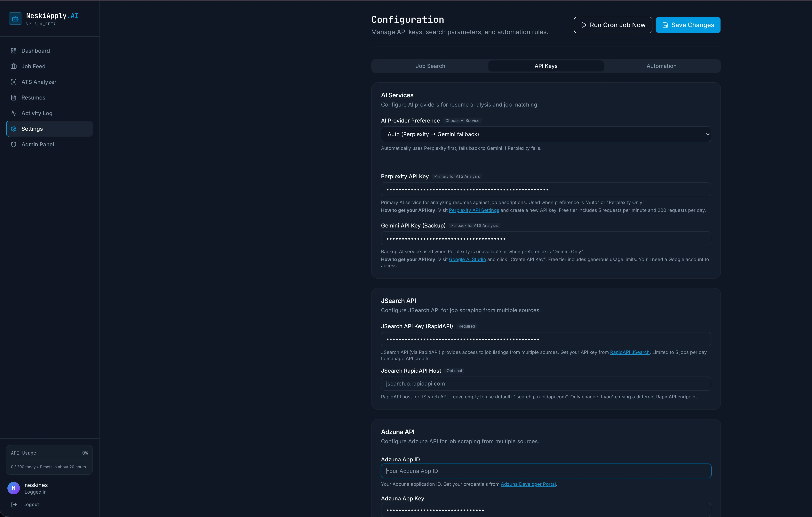Click the NeskiApply.AI robot logo icon

15,19
